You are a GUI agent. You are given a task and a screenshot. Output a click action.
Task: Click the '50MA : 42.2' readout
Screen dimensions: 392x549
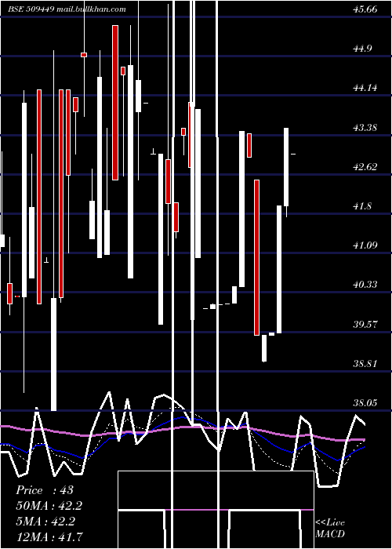click(x=49, y=505)
